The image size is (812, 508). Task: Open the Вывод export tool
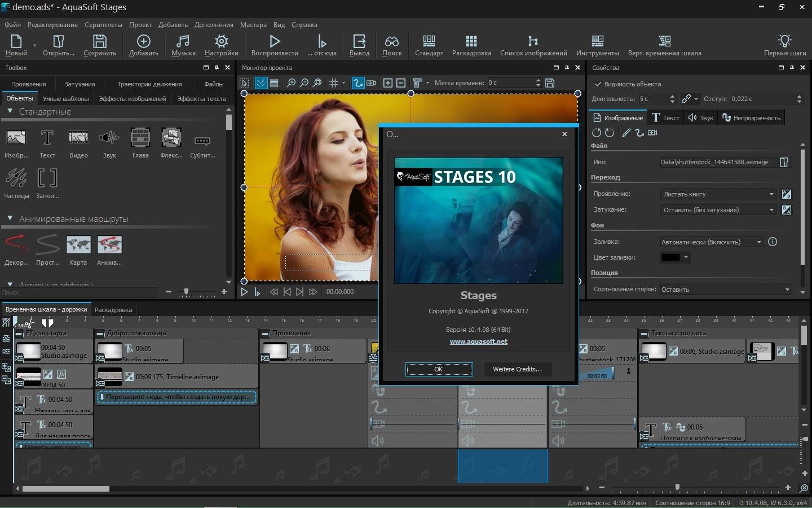[359, 45]
